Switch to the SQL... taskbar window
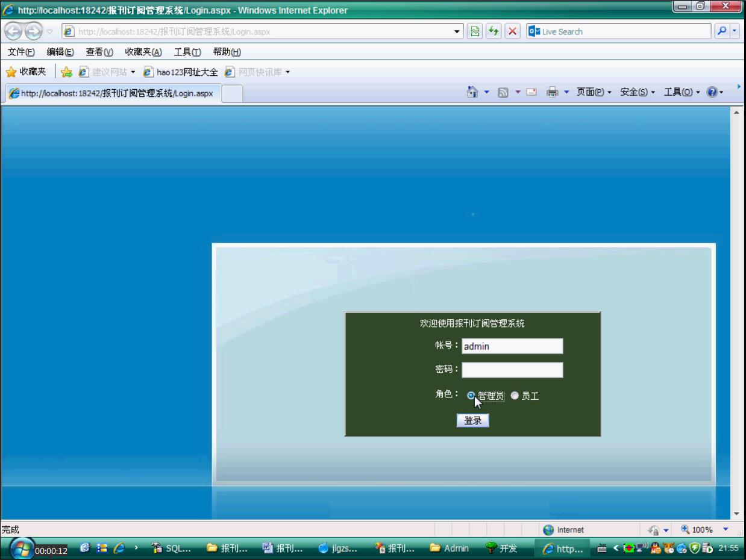The height and width of the screenshot is (560, 746). pos(172,549)
